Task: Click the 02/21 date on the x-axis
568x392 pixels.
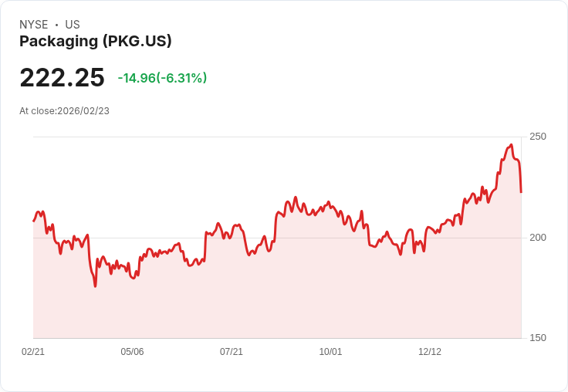Action: click(x=33, y=351)
